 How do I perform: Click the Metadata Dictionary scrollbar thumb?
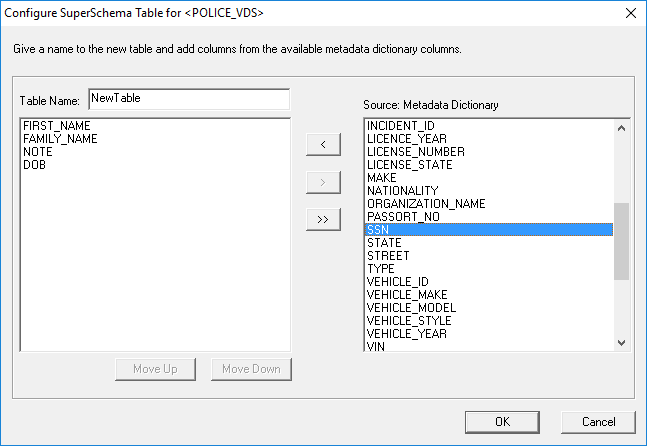[621, 241]
